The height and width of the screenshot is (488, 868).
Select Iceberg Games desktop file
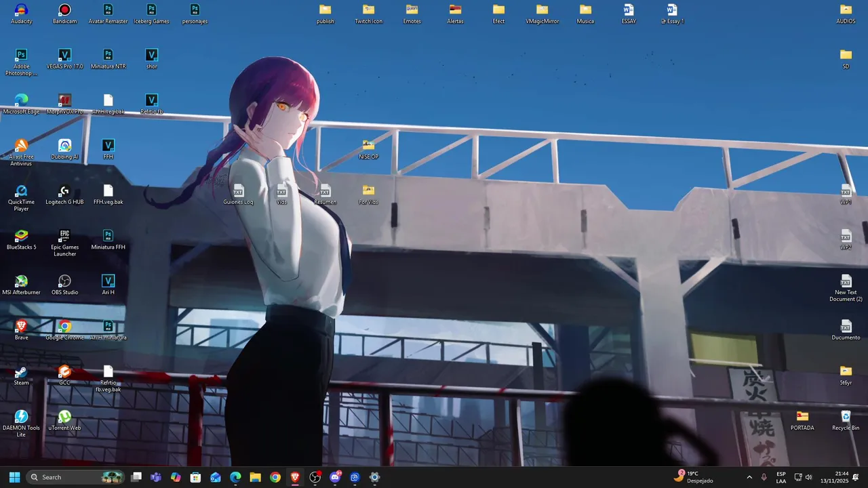(x=151, y=14)
